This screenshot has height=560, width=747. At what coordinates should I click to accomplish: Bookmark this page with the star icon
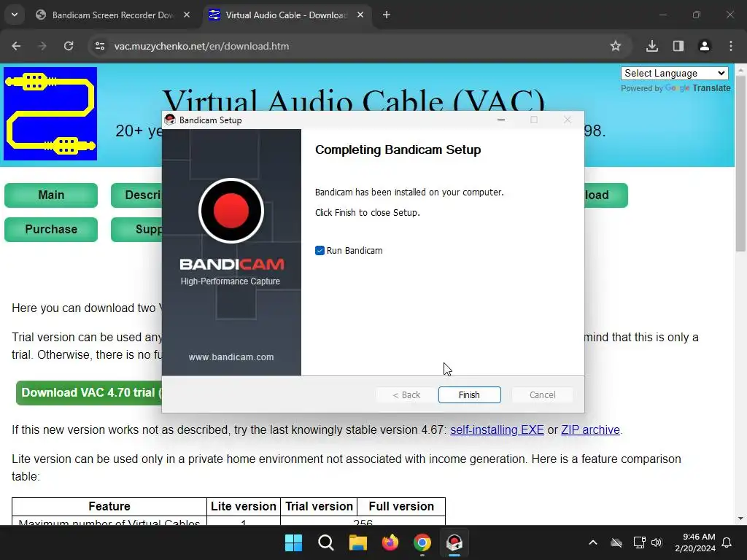[616, 46]
